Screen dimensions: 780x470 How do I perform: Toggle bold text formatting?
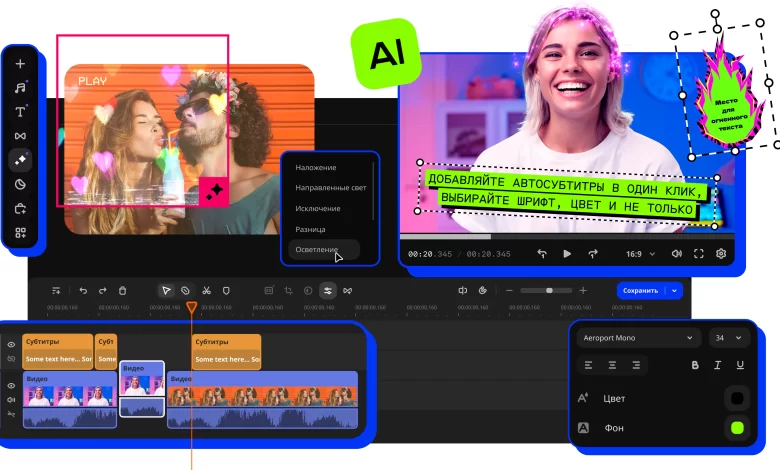[x=695, y=365]
